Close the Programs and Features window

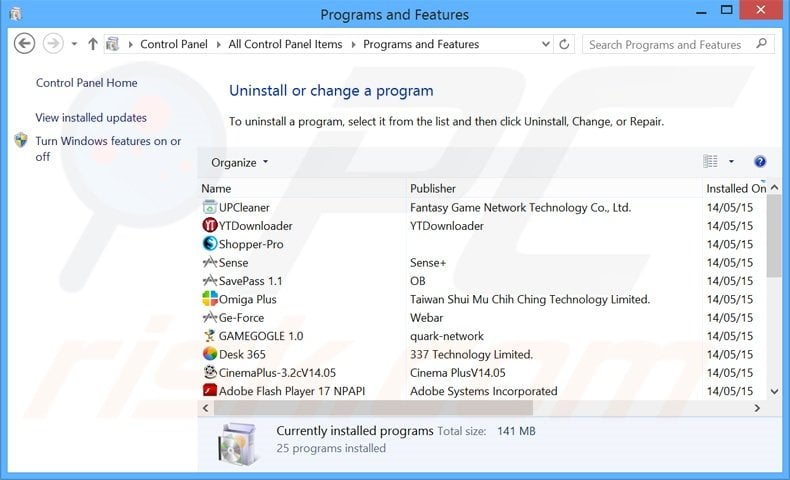click(x=761, y=10)
